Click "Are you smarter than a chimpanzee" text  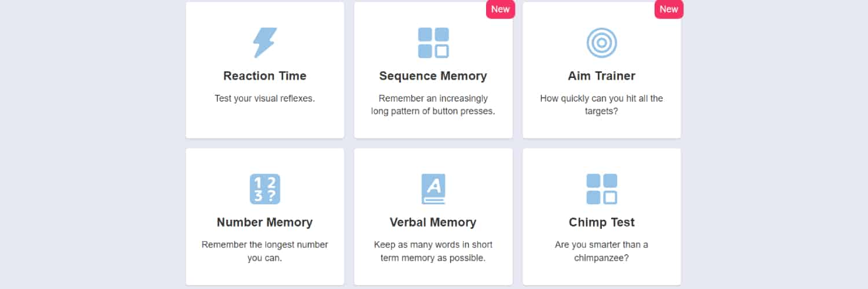click(602, 251)
